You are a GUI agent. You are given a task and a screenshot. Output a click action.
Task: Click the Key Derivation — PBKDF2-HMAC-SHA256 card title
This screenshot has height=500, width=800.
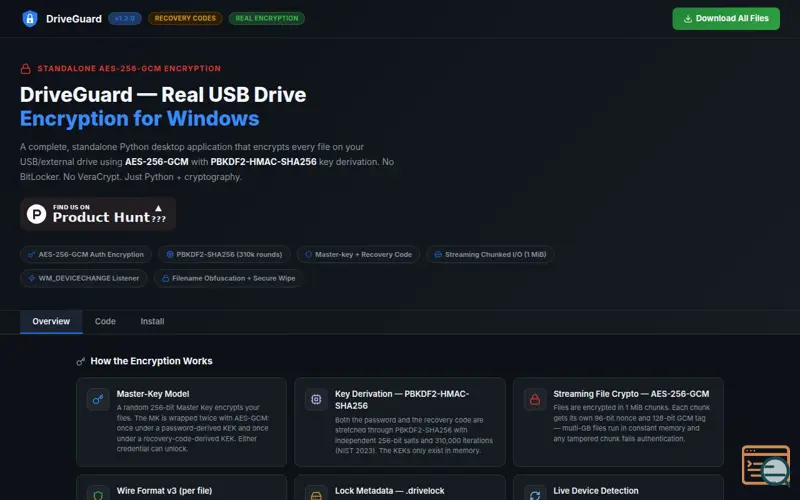click(x=402, y=399)
